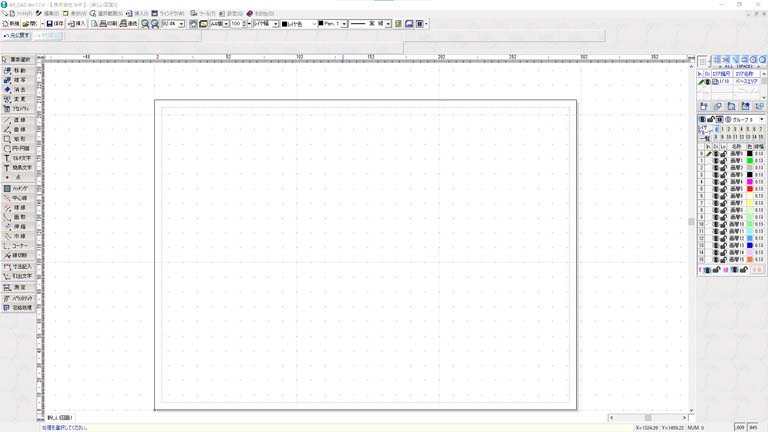Open the 寸法記入 dimension tool
The height and width of the screenshot is (432, 768).
[x=17, y=267]
